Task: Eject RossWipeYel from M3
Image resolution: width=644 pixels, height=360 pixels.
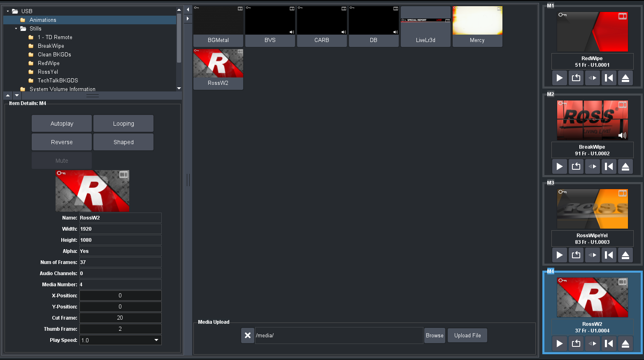Action: tap(625, 255)
